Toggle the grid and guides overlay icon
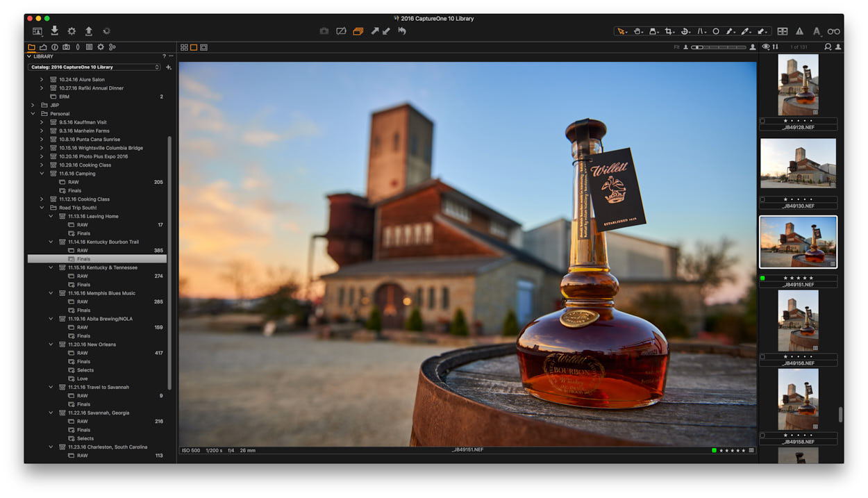 (x=783, y=31)
